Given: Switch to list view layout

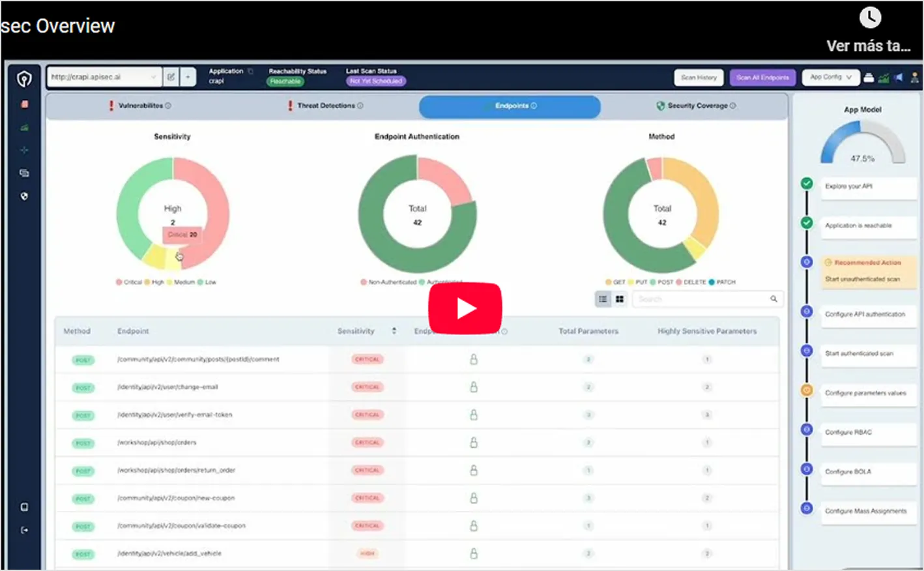Looking at the screenshot, I should pos(603,299).
